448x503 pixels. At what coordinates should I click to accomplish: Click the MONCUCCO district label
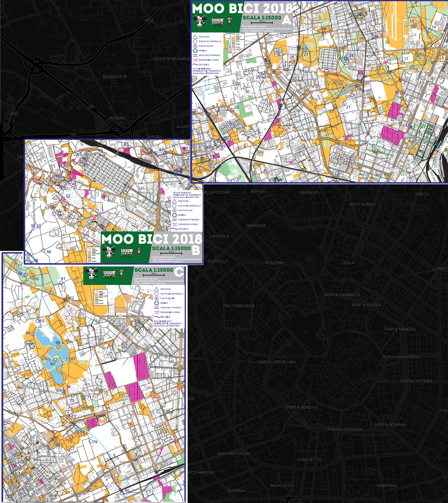pyautogui.click(x=282, y=485)
